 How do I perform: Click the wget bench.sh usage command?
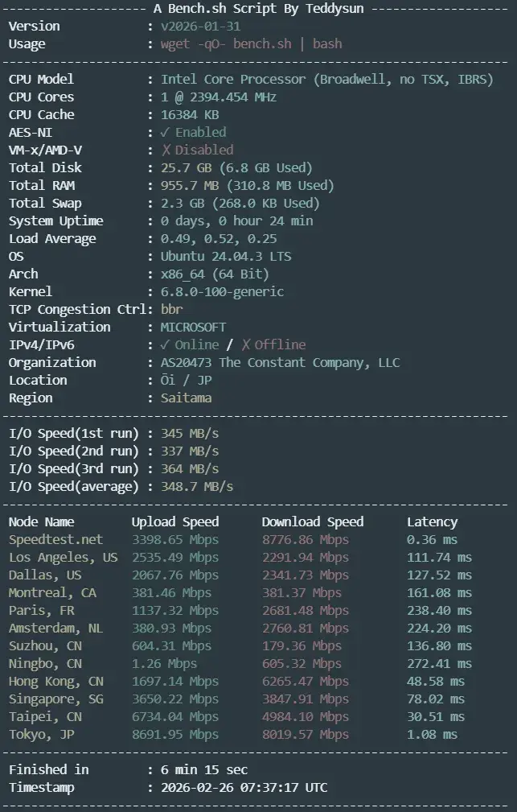tap(251, 43)
